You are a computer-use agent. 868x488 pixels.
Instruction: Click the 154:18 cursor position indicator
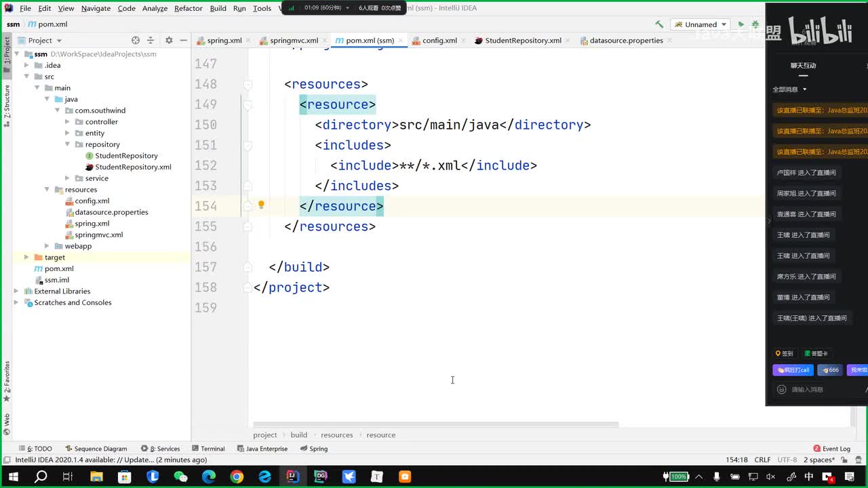736,460
